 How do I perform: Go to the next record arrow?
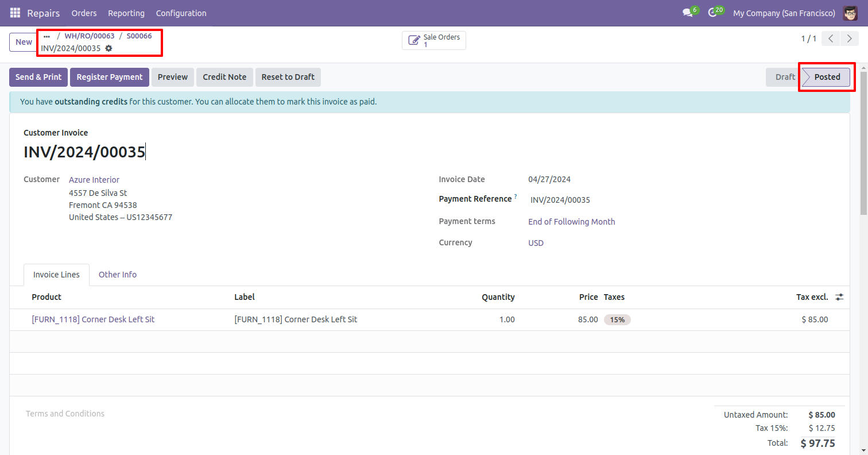849,38
